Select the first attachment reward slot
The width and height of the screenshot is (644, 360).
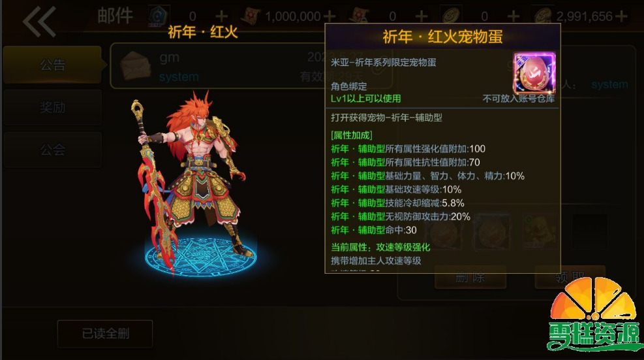444,232
